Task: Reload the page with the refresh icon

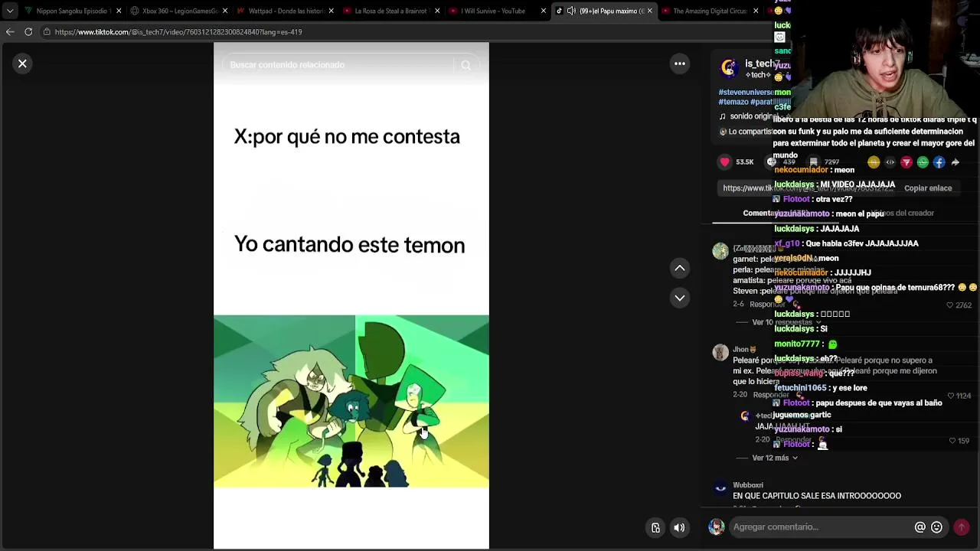Action: click(28, 32)
